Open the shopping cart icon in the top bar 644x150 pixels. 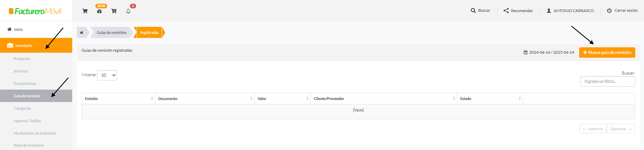[85, 11]
